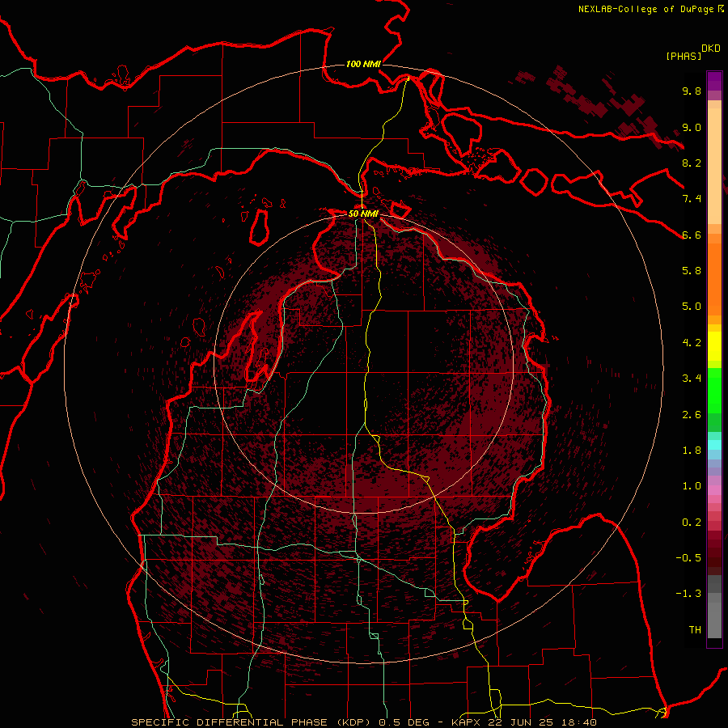Select the 5.0 scale value
728x728 pixels.
(692, 307)
